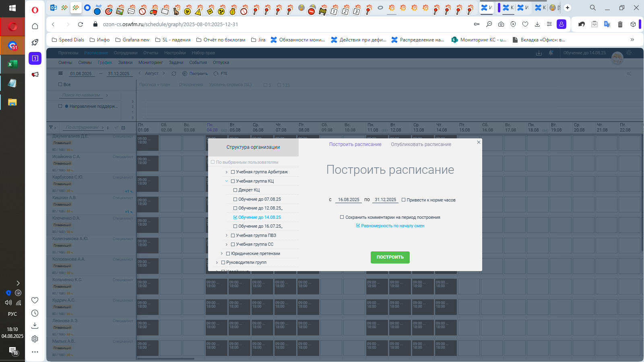Open Windows notification center icon

[13, 351]
